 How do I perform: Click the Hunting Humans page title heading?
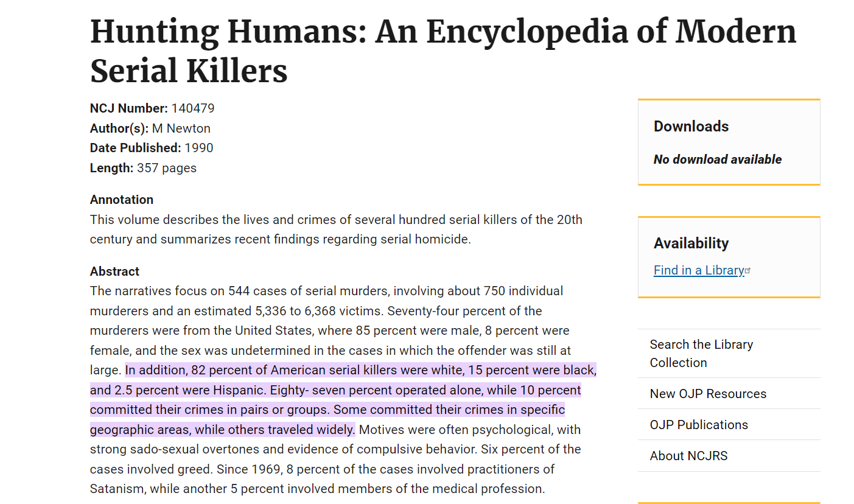click(x=443, y=51)
